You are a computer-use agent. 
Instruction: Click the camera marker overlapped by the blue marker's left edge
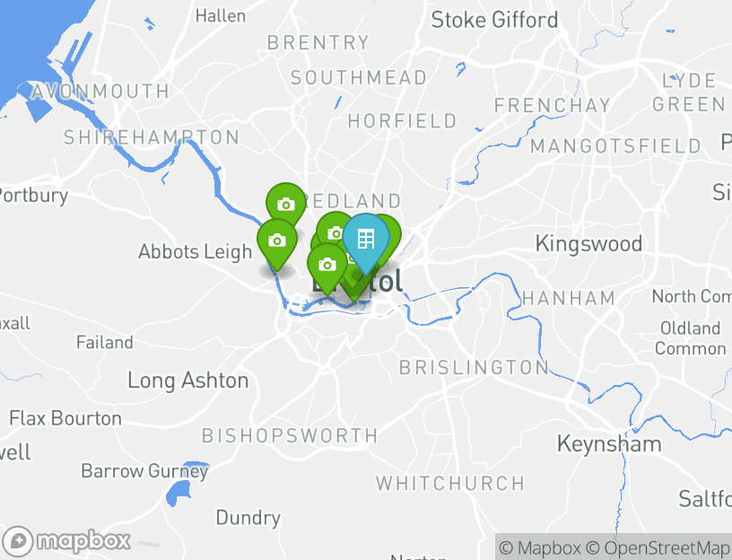click(334, 231)
